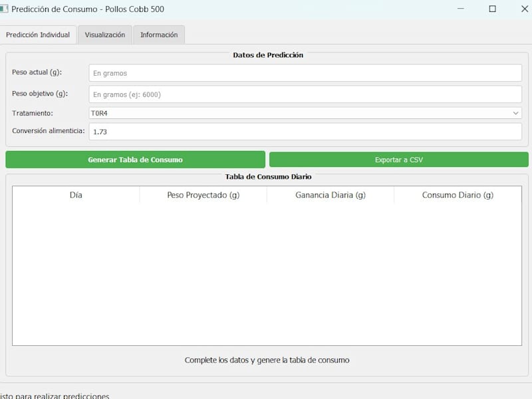Click the status bar text about predicciones

point(55,396)
